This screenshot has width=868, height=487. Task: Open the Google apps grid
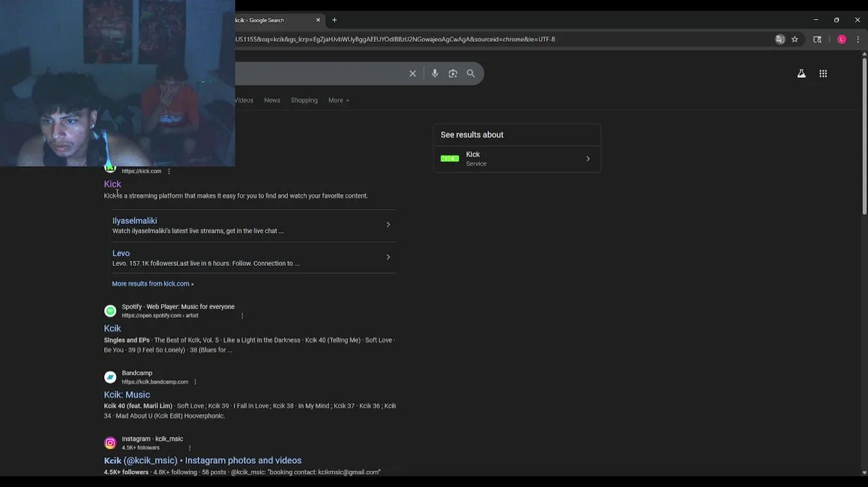(x=823, y=74)
